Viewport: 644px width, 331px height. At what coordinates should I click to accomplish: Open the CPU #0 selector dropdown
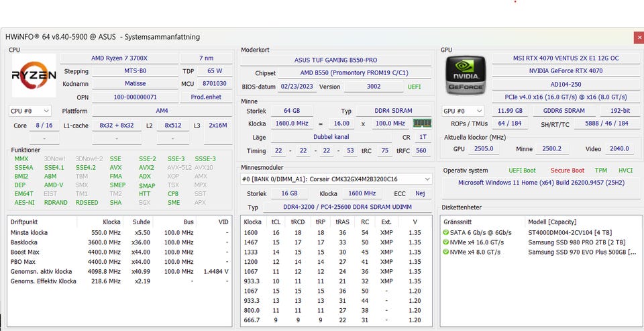click(x=30, y=111)
